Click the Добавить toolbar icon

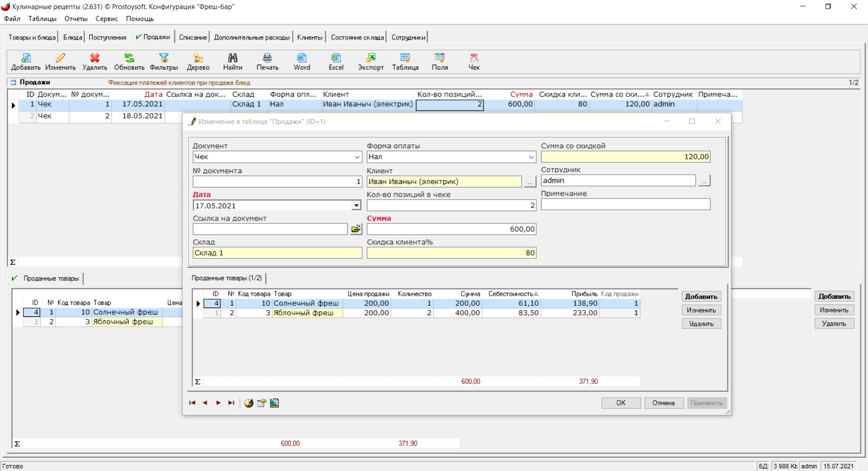pos(26,62)
